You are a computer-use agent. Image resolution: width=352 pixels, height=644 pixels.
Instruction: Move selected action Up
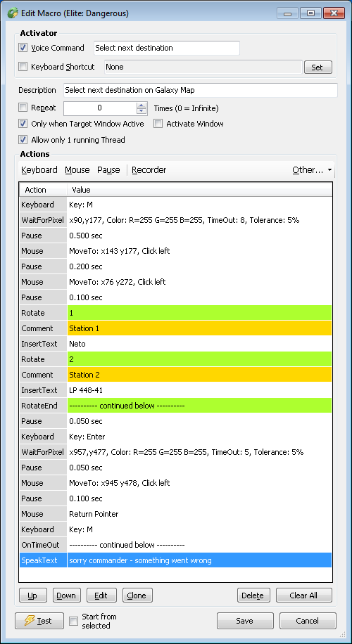pos(33,595)
